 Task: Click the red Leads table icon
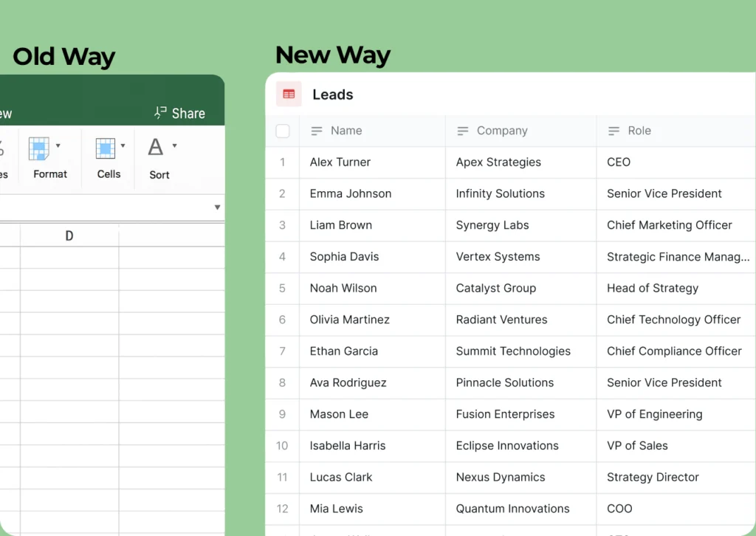289,95
